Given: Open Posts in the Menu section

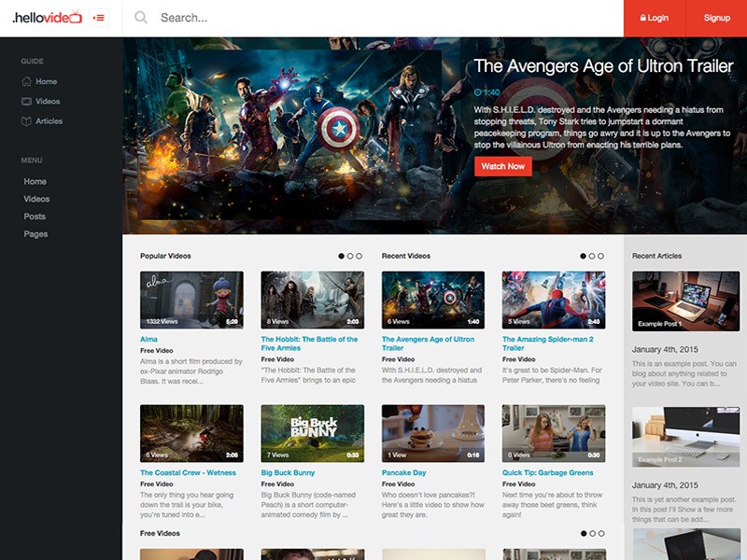Looking at the screenshot, I should pos(35,217).
